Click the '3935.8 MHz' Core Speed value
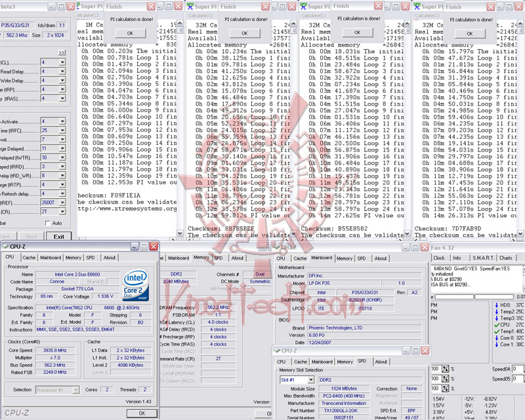This screenshot has width=525, height=420. tap(55, 350)
